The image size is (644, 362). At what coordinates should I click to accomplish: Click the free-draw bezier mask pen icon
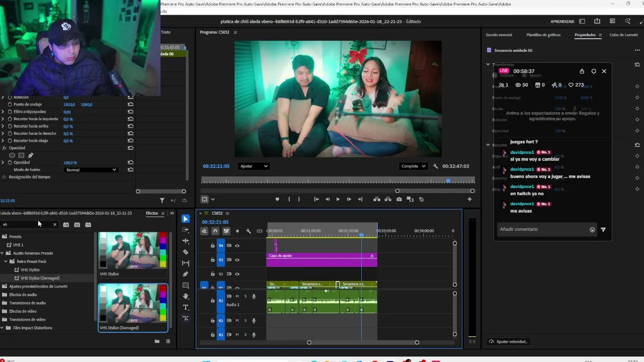(31, 155)
